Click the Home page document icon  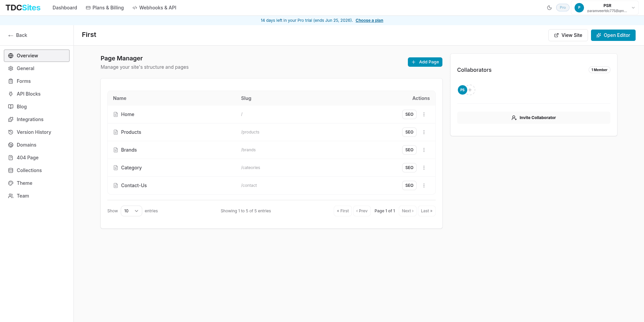[116, 114]
